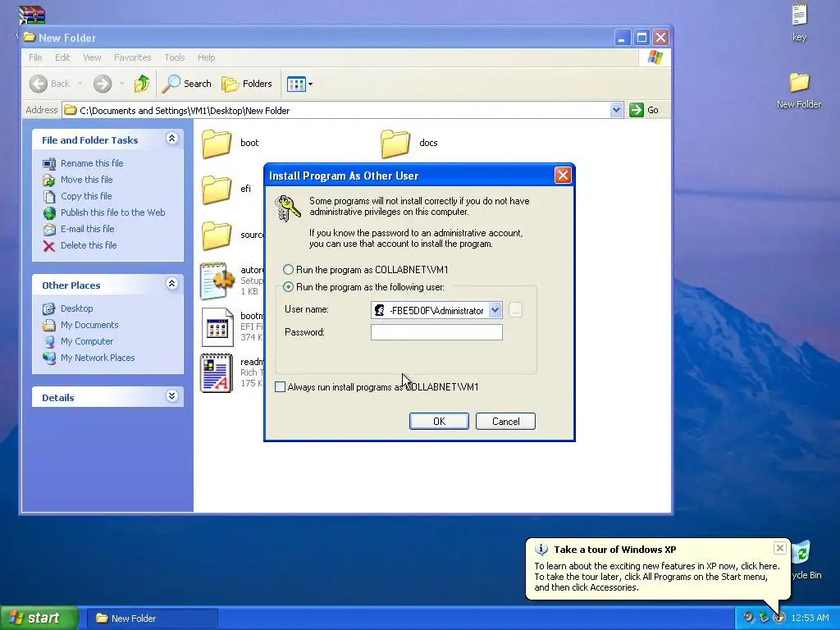
Task: Maximize the New Folder window
Action: tap(641, 38)
